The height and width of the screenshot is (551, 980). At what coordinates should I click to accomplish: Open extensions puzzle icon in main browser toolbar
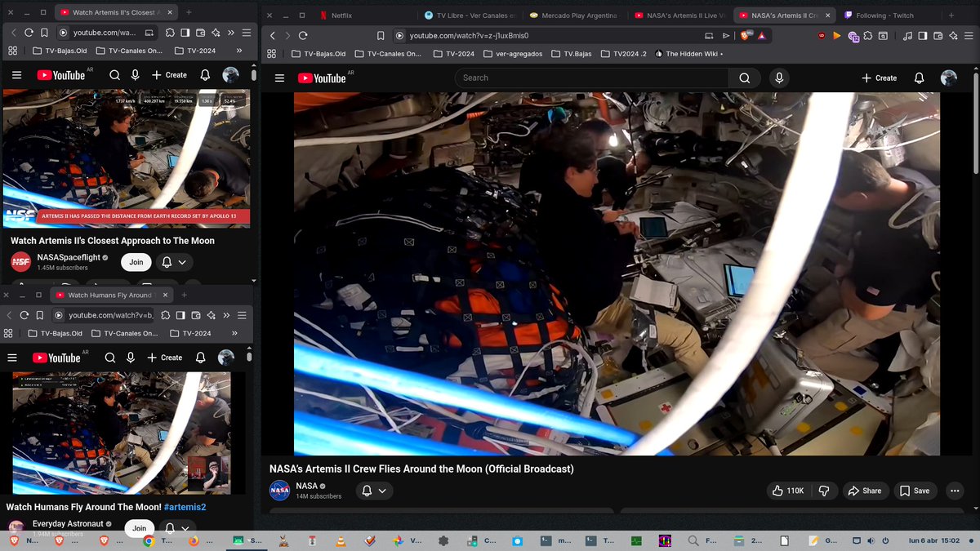(x=868, y=36)
